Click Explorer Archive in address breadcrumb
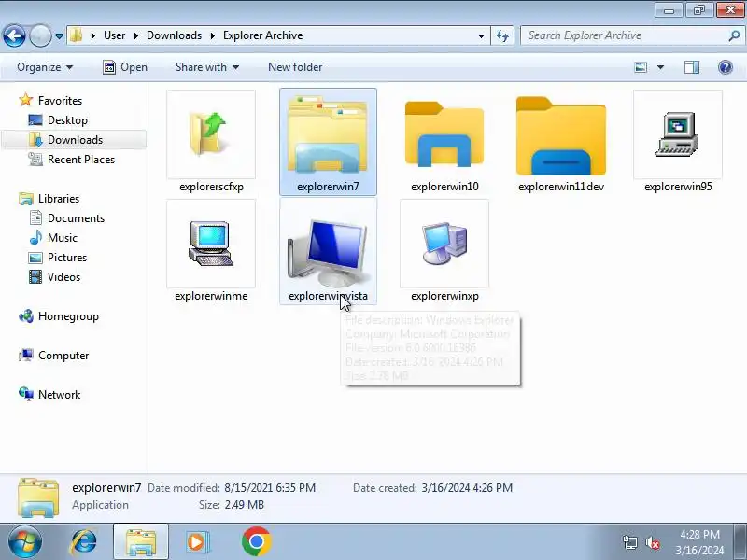The width and height of the screenshot is (747, 560). tap(262, 35)
